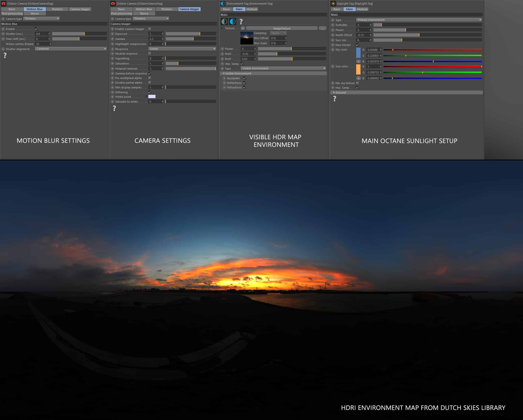
Task: Click the keyframe dot next to Saturation
Action: 112,64
